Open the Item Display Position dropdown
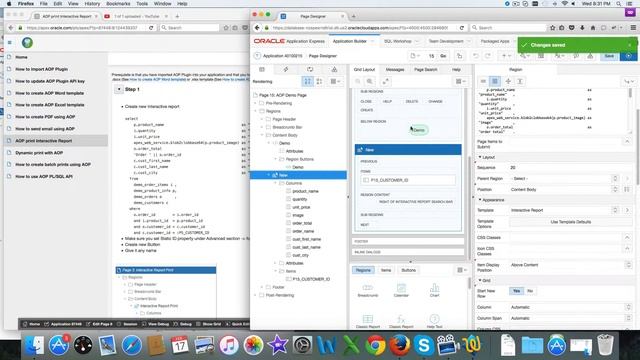This screenshot has height=360, width=640. [571, 265]
